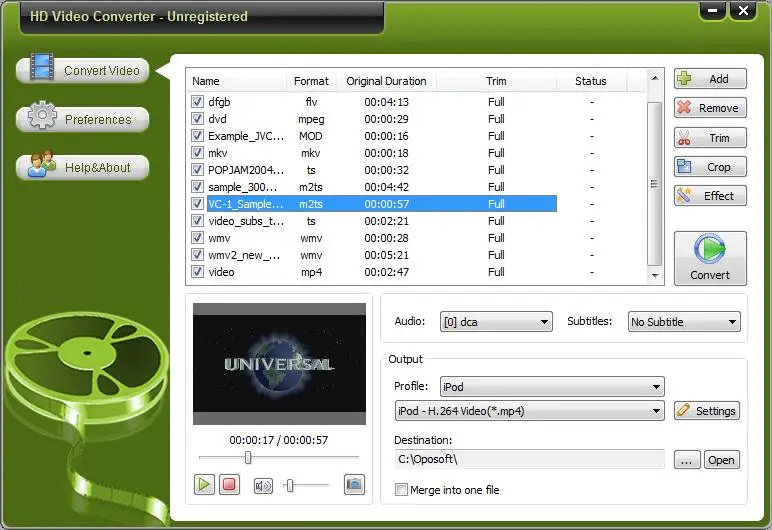Uncheck the video mp4 file checkbox
The width and height of the screenshot is (772, 530).
click(197, 271)
